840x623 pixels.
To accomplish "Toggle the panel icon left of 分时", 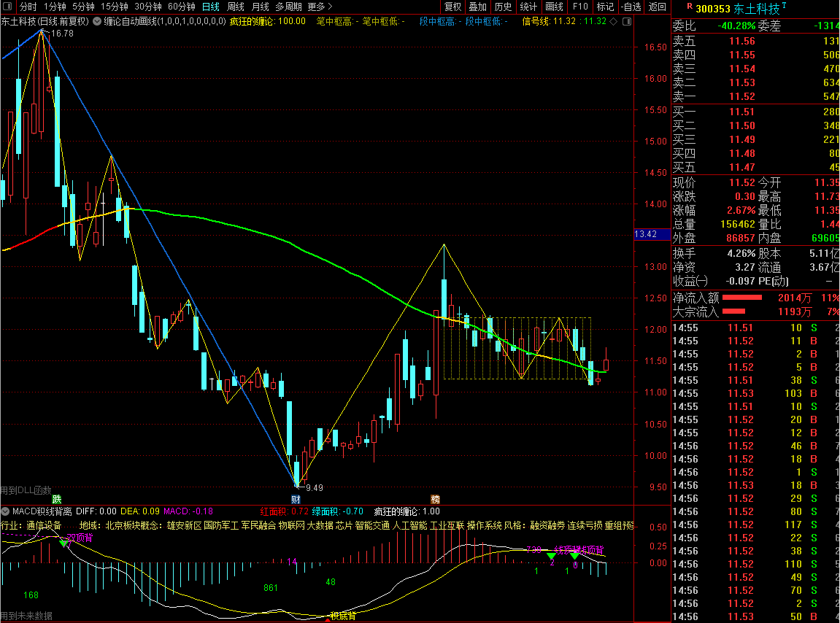I will pos(7,7).
